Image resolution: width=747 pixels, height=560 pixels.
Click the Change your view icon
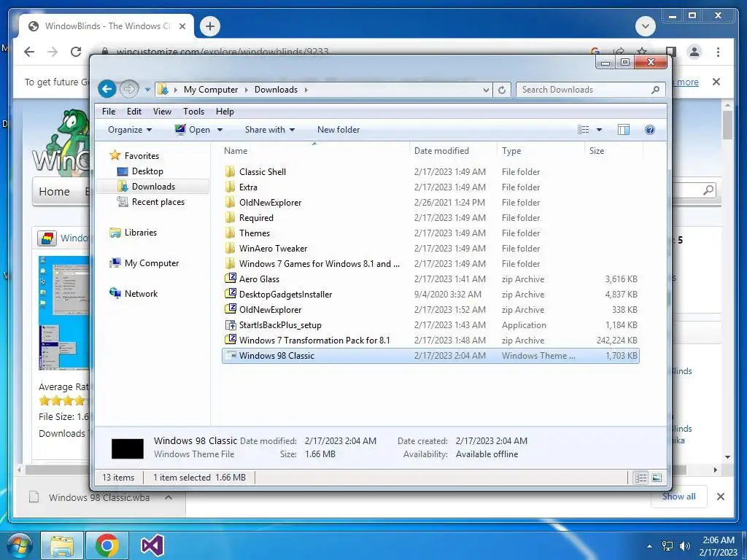pyautogui.click(x=584, y=130)
